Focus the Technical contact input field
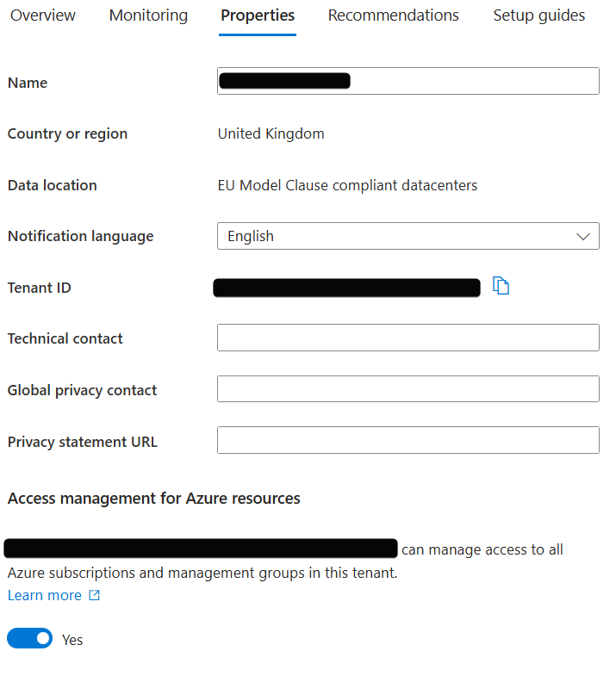This screenshot has width=616, height=676. (x=408, y=338)
